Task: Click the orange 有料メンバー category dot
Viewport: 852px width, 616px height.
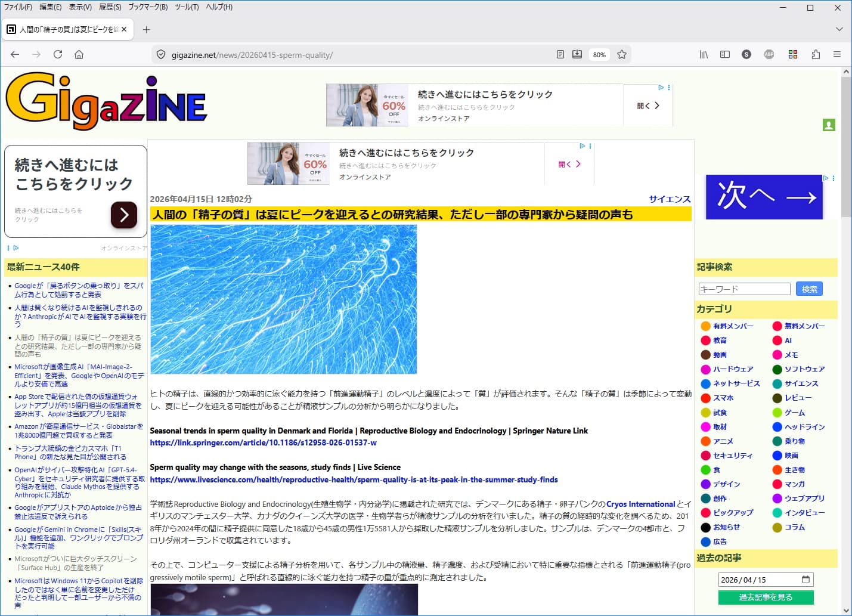Action: click(705, 326)
